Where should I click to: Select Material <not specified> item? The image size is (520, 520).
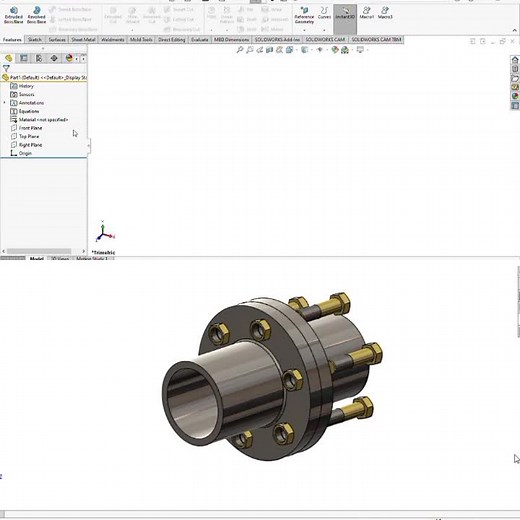(x=39, y=119)
